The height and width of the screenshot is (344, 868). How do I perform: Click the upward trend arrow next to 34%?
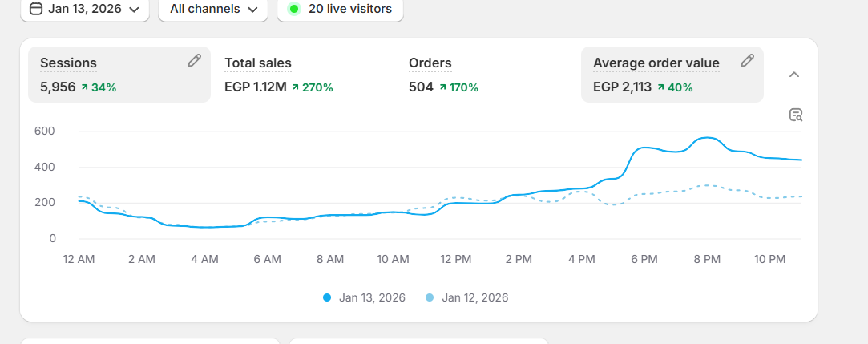click(84, 87)
